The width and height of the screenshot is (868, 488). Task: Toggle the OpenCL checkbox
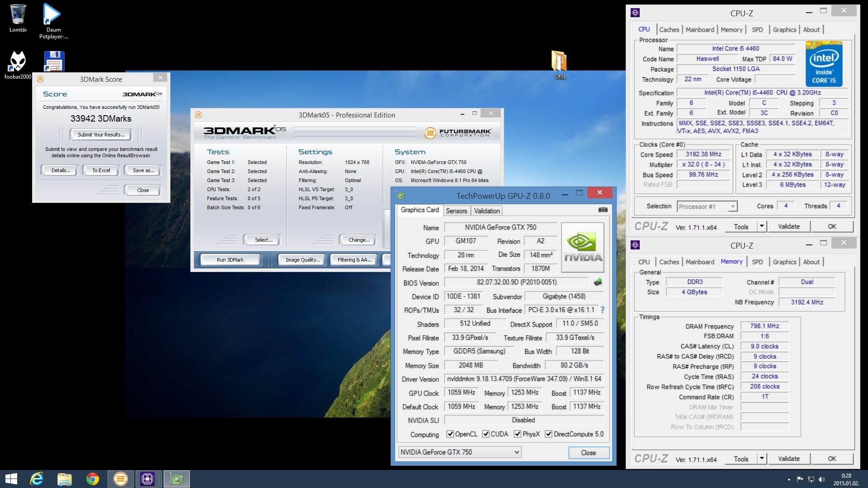click(450, 434)
